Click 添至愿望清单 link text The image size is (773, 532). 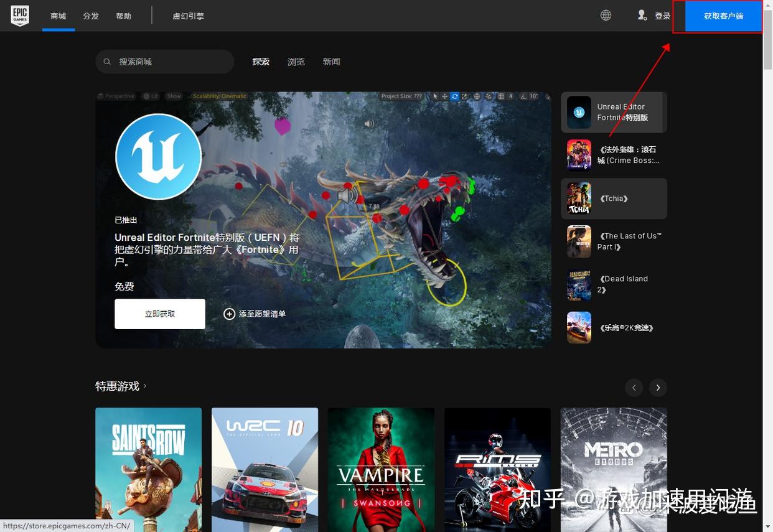(x=262, y=314)
